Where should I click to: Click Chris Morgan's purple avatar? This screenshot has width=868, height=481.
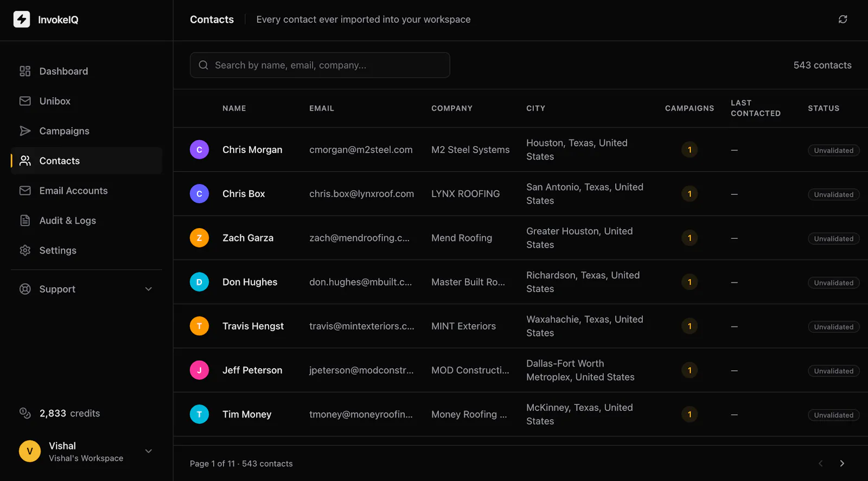(x=199, y=150)
